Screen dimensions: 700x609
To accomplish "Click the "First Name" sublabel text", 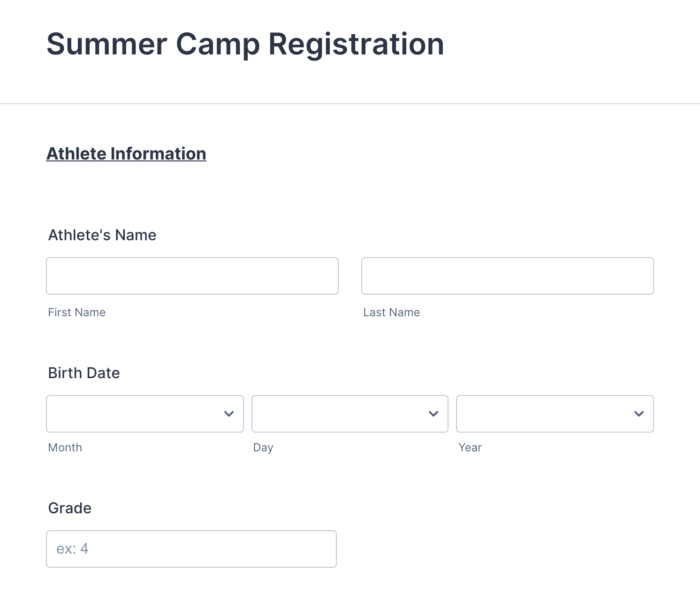I will pyautogui.click(x=77, y=312).
